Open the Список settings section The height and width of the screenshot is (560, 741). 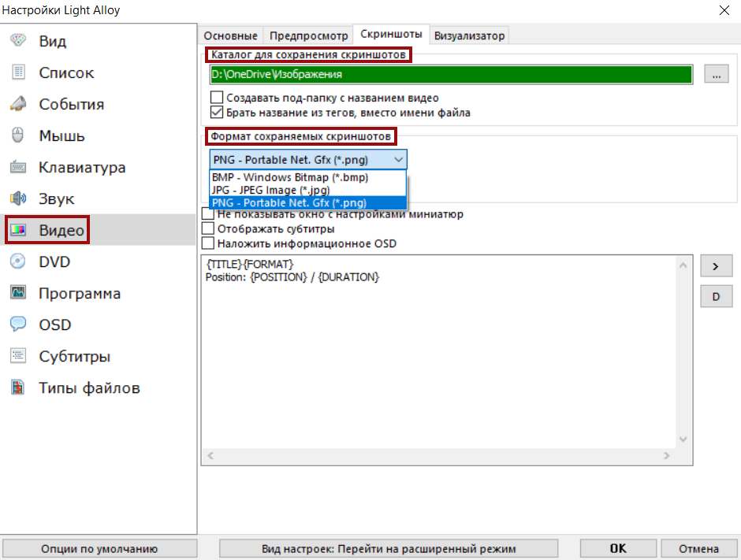coord(98,72)
